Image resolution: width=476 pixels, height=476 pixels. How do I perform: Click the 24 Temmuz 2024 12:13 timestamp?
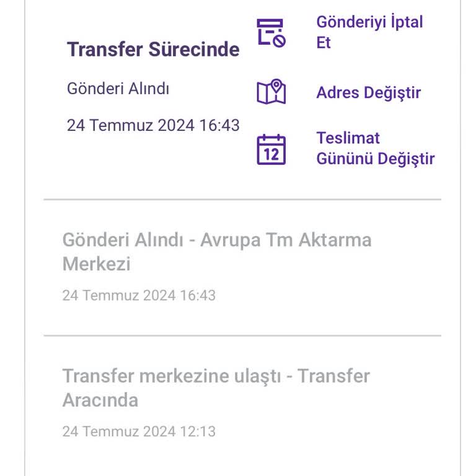(139, 432)
